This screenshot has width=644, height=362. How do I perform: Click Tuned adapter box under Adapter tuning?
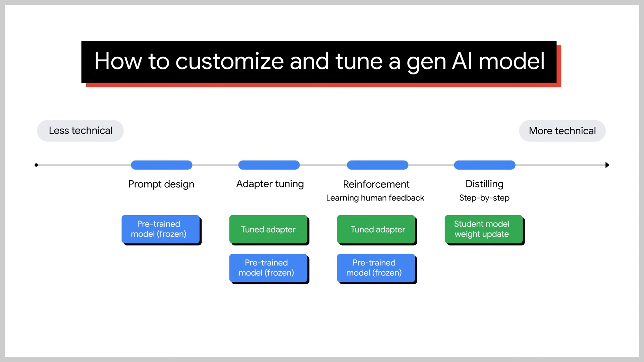[268, 229]
